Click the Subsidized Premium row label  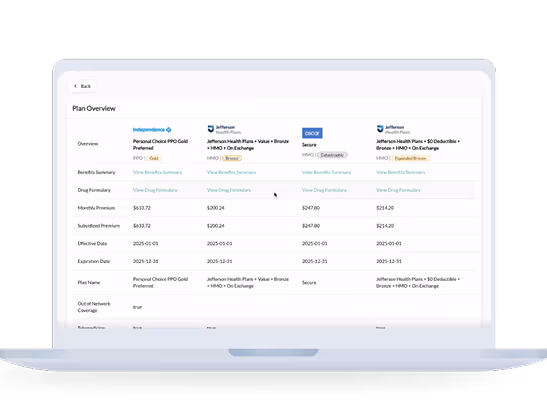click(x=99, y=226)
